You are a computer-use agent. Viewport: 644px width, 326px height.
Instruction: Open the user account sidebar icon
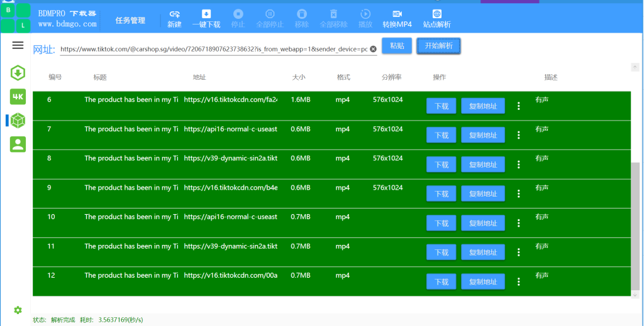[x=18, y=144]
